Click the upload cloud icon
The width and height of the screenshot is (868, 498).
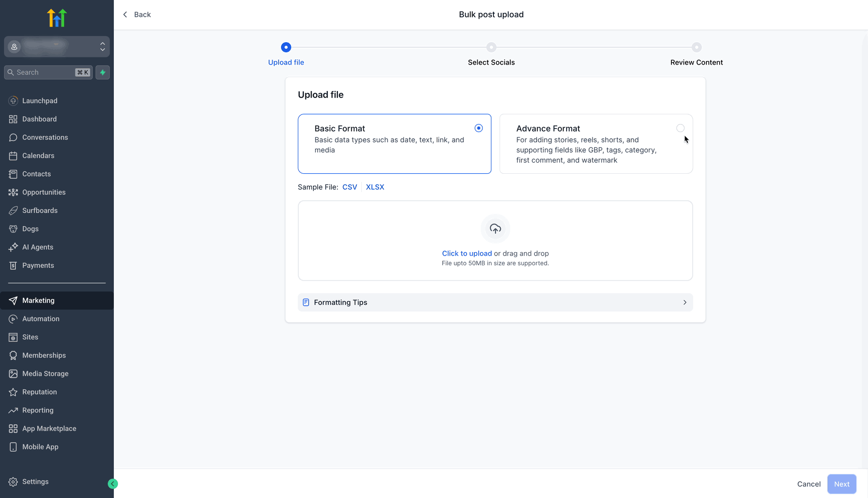[495, 229]
